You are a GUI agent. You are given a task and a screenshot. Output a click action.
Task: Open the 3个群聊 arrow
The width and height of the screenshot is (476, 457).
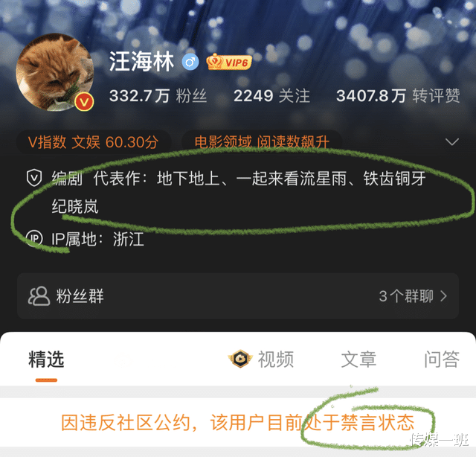444,296
